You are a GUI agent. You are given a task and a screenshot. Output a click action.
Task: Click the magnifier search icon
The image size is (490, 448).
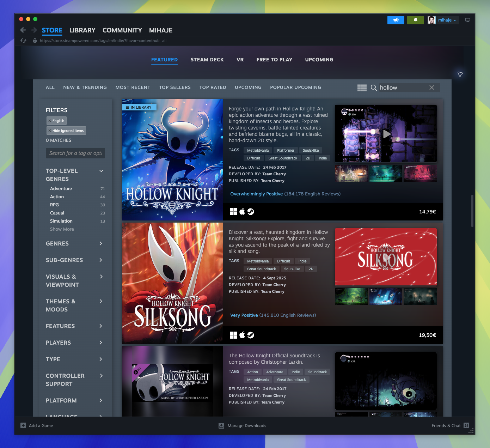374,88
